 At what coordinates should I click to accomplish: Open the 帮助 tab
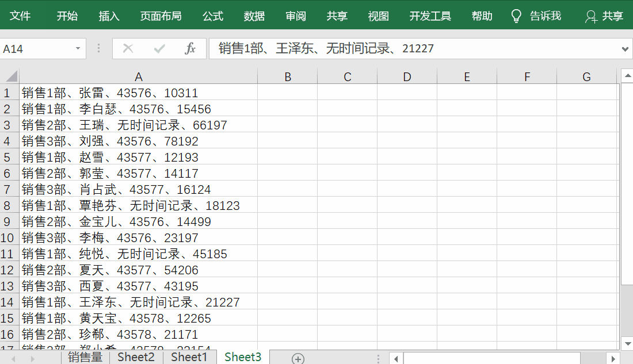point(482,16)
